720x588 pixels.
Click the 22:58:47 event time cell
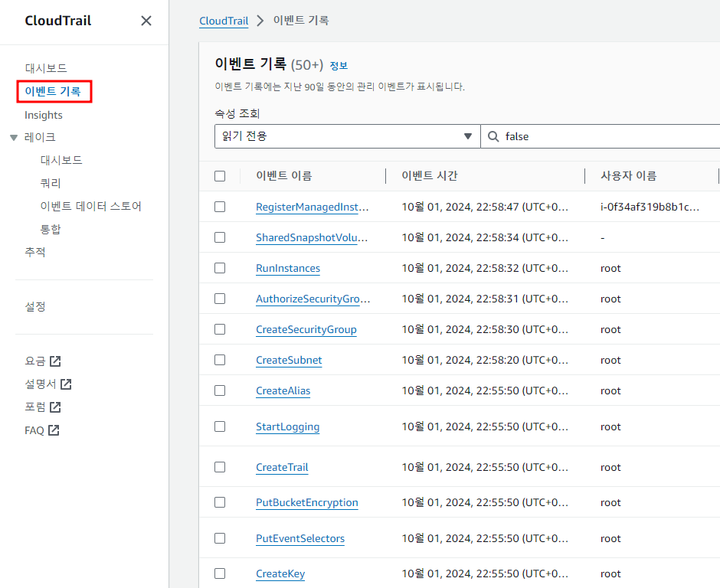(x=485, y=207)
